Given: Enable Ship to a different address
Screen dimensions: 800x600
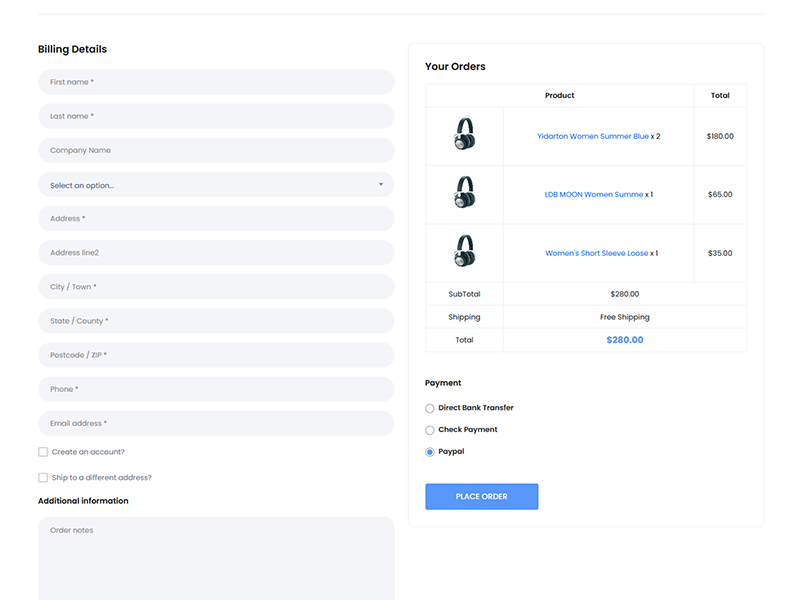Looking at the screenshot, I should [x=43, y=478].
